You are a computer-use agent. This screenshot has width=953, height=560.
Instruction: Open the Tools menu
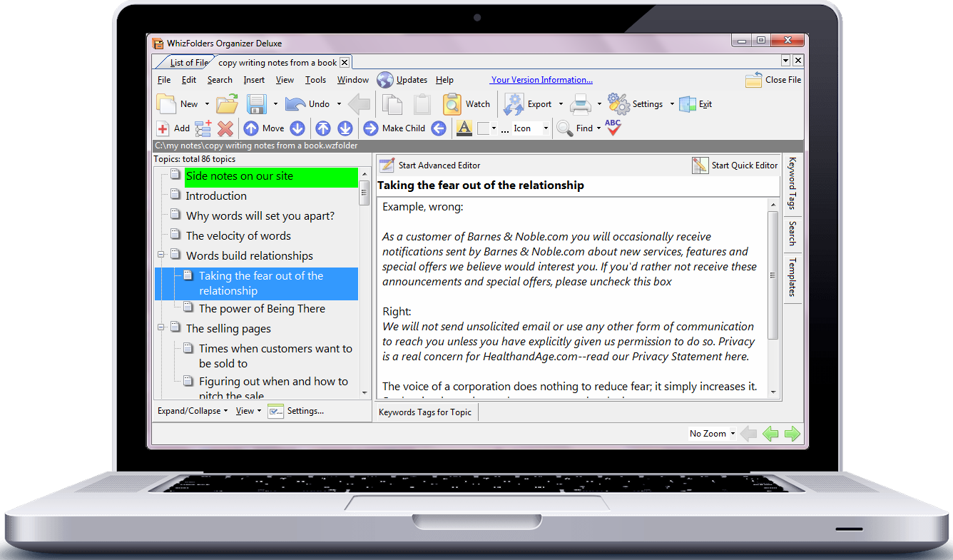(315, 80)
